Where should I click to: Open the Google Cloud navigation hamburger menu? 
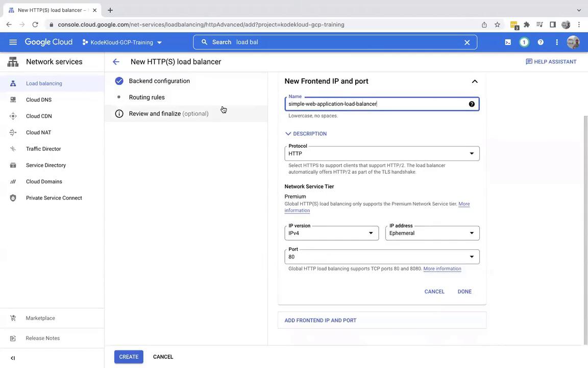click(x=13, y=42)
